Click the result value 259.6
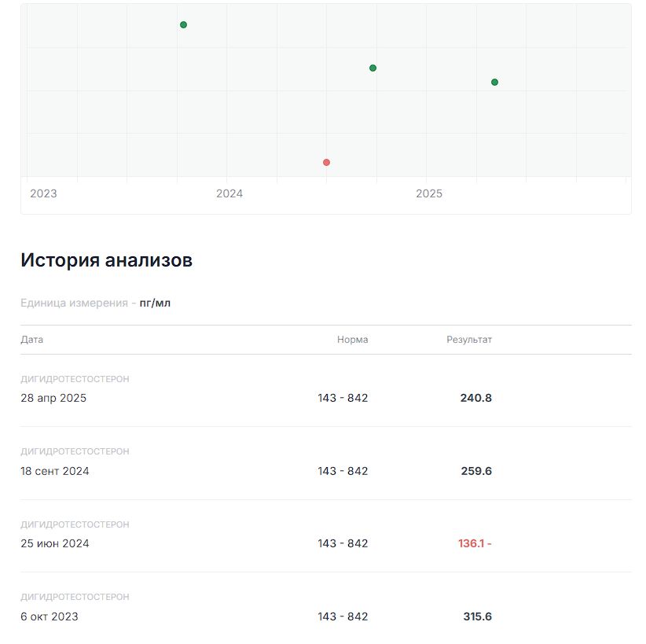Image resolution: width=646 pixels, height=644 pixels. (x=476, y=471)
